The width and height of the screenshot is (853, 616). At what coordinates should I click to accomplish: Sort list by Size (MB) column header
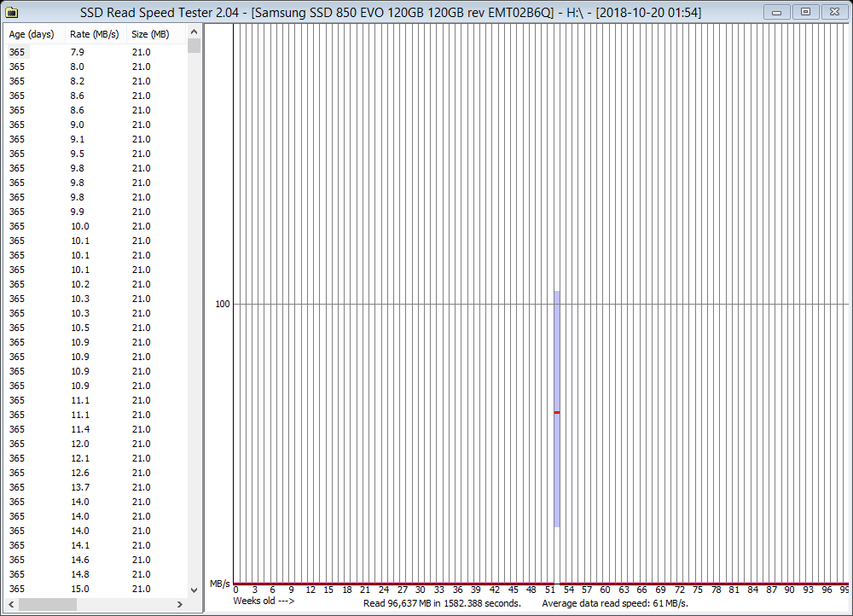(156, 34)
